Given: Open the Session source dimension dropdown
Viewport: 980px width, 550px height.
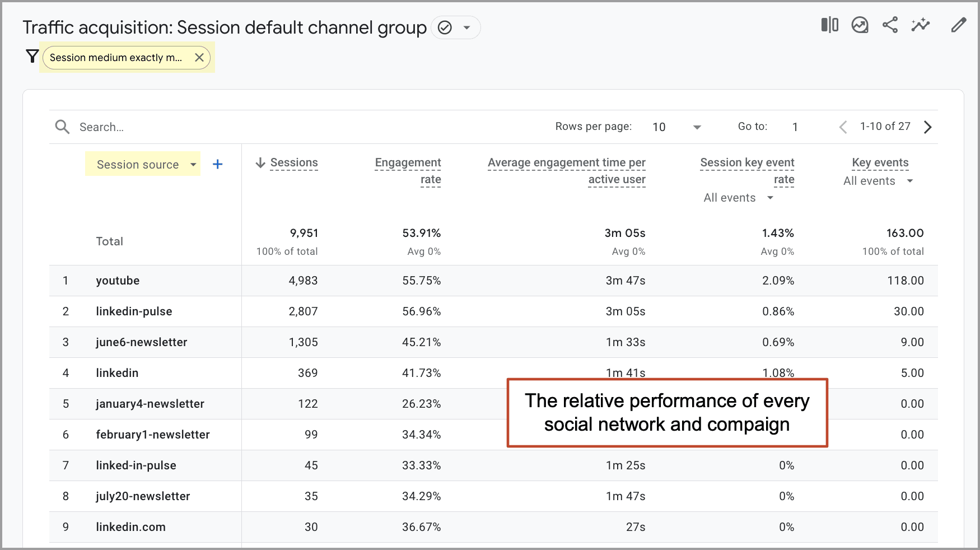Looking at the screenshot, I should point(143,164).
